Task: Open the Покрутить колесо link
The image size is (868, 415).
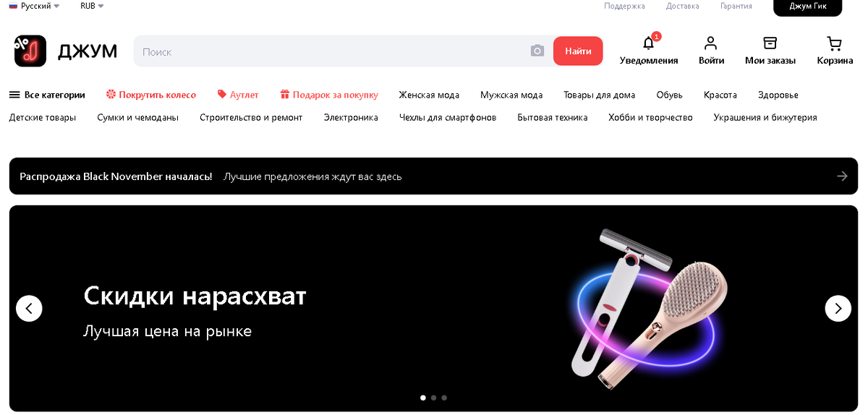Action: click(x=151, y=95)
